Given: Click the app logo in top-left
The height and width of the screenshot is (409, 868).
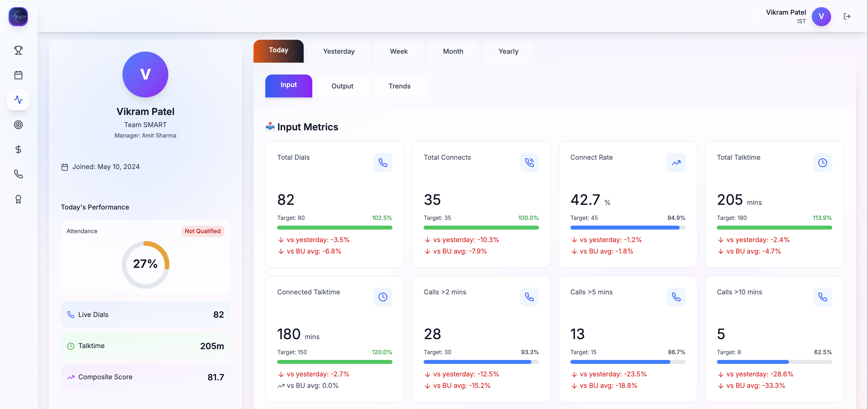Looking at the screenshot, I should point(18,16).
